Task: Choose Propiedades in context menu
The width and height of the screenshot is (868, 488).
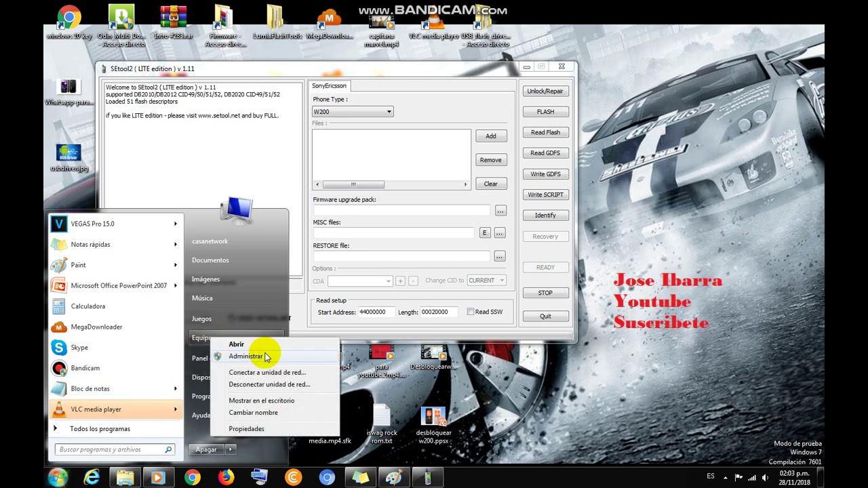Action: tap(274, 429)
